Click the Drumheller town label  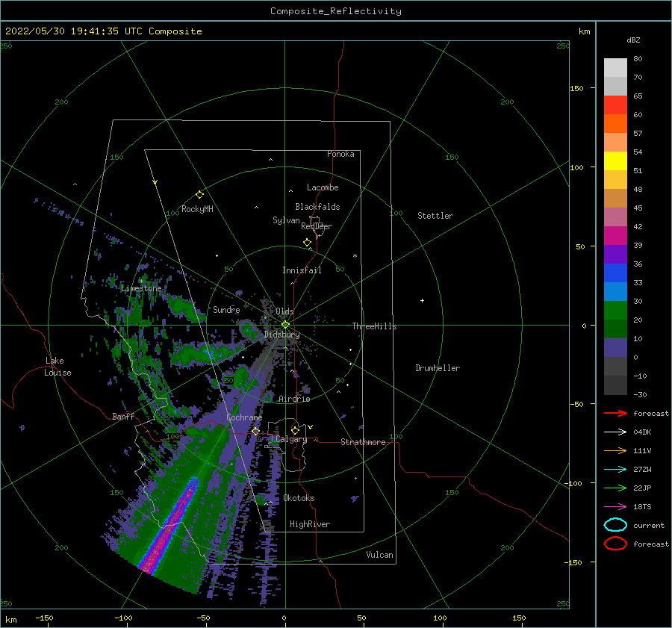(x=438, y=368)
